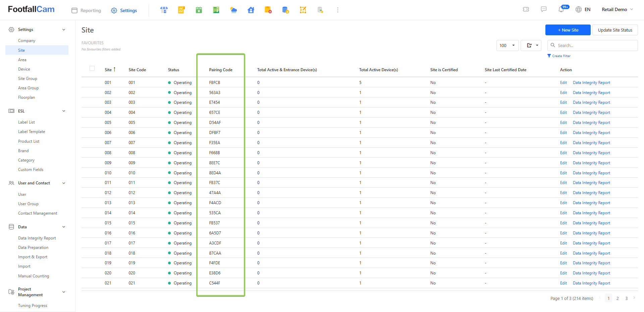Open notifications bell with 99+ badge

coord(561,9)
